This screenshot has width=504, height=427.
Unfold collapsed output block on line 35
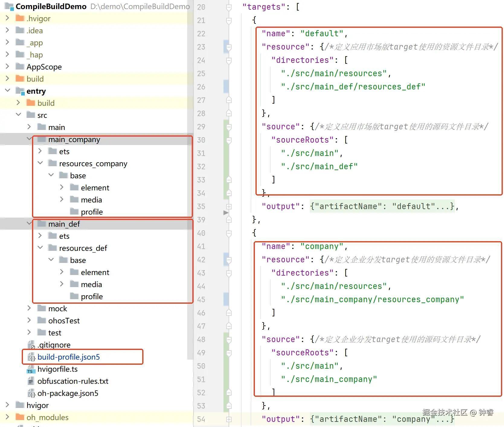[x=229, y=206]
